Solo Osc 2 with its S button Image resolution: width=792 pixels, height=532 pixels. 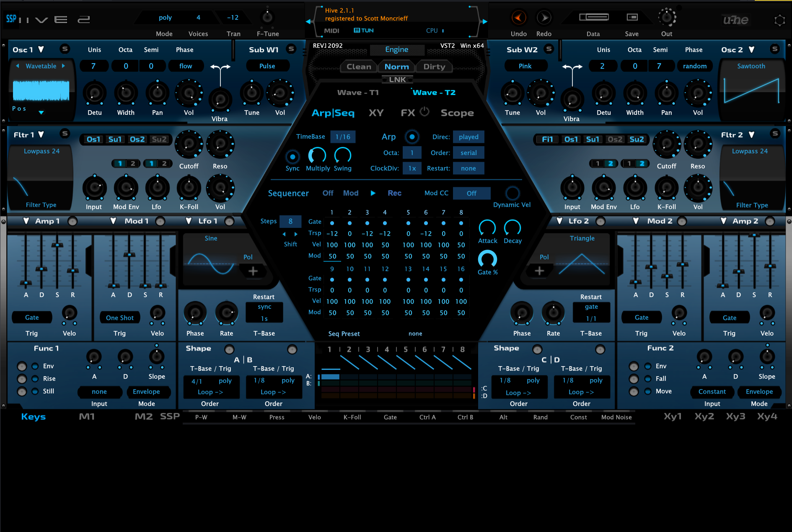point(775,49)
